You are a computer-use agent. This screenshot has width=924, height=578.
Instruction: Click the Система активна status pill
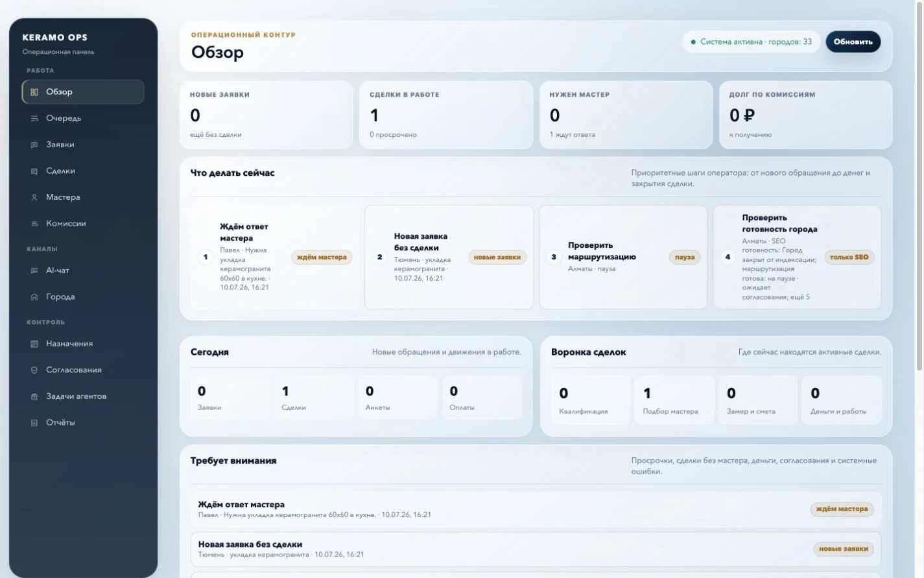(x=751, y=42)
